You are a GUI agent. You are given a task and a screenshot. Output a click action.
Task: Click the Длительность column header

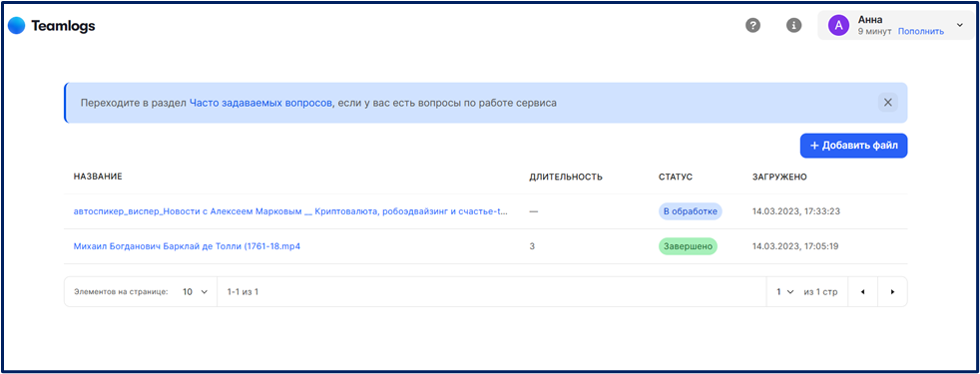(x=566, y=177)
